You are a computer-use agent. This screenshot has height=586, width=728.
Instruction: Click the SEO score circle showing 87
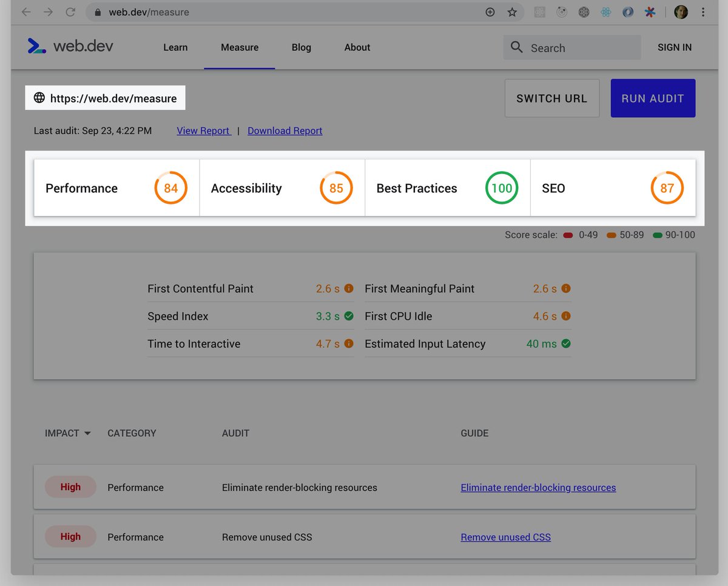(667, 188)
